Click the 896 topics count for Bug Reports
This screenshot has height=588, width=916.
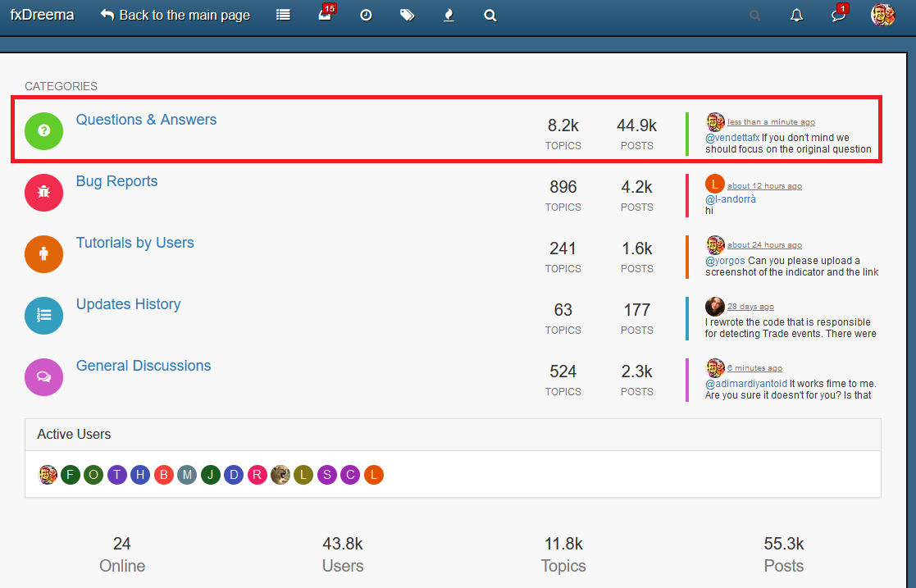click(x=563, y=187)
